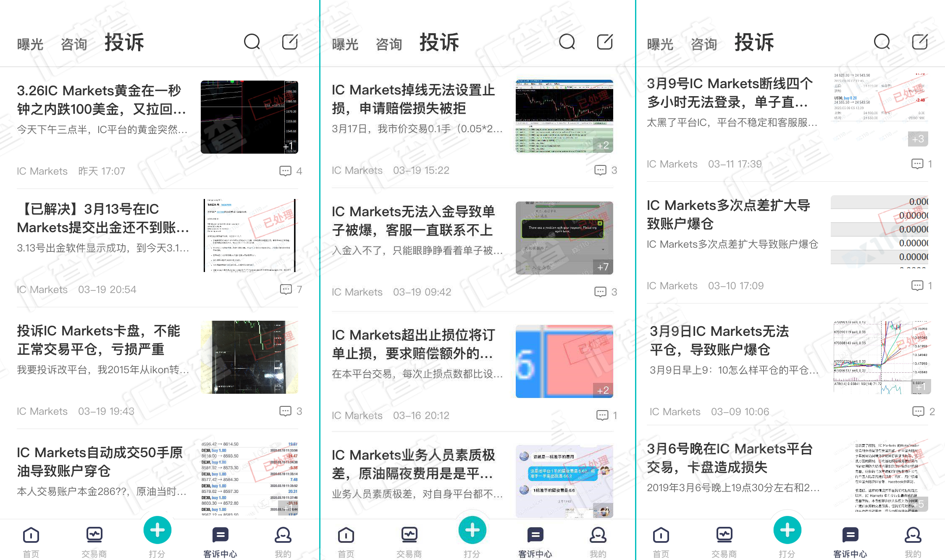Tap the compose complaint icon on left screen
The height and width of the screenshot is (560, 945).
point(290,42)
